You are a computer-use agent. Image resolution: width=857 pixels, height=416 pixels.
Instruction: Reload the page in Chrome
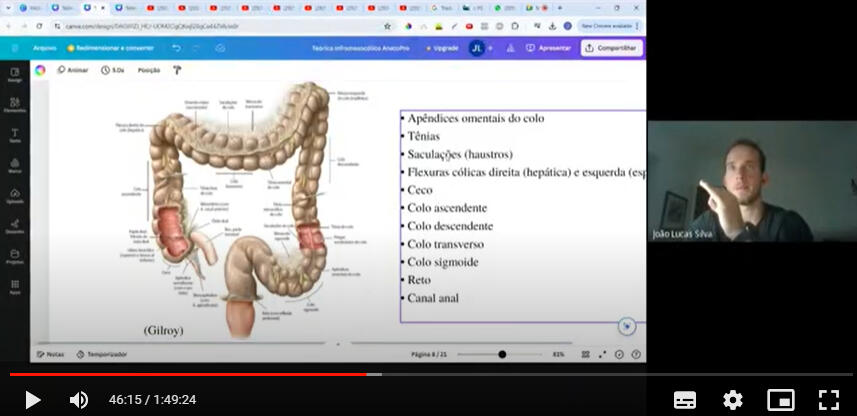click(x=39, y=26)
